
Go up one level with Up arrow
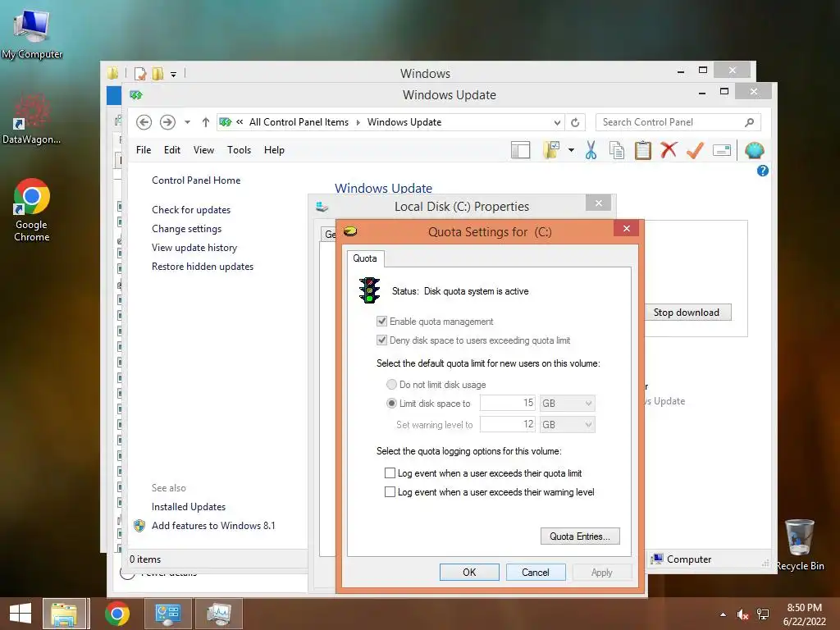click(205, 122)
